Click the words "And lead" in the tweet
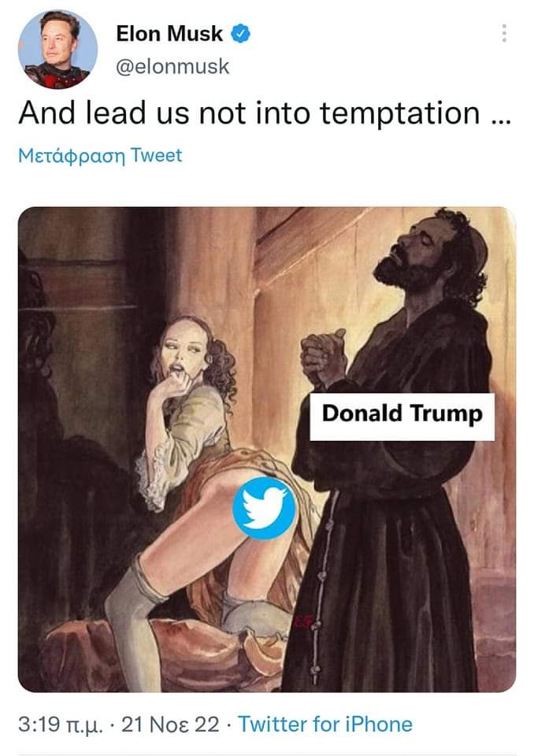534x756 pixels. [83, 113]
